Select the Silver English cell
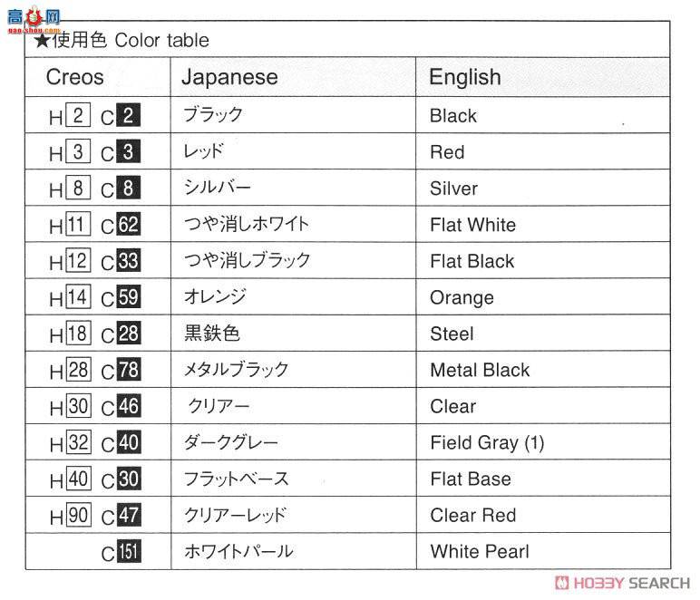 [x=453, y=189]
